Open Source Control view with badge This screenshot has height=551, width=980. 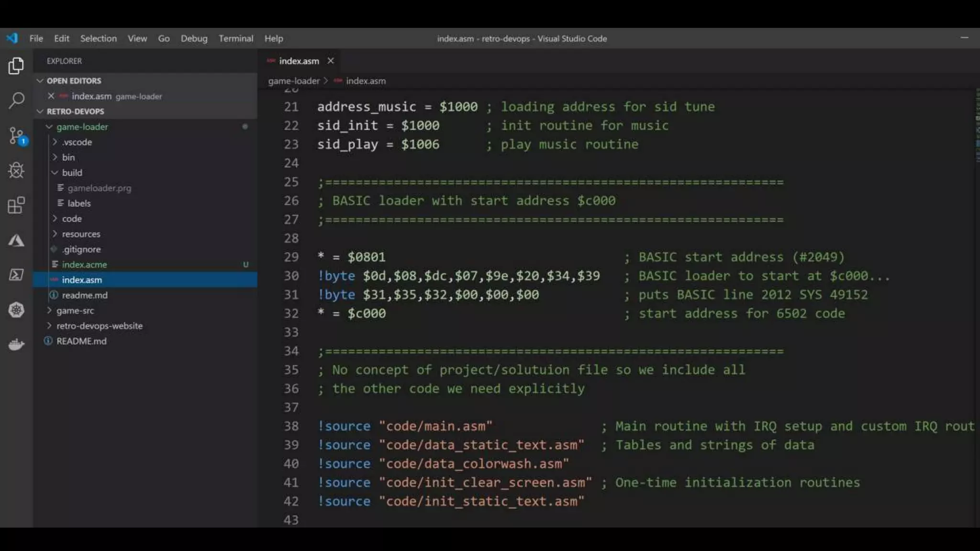pyautogui.click(x=16, y=136)
